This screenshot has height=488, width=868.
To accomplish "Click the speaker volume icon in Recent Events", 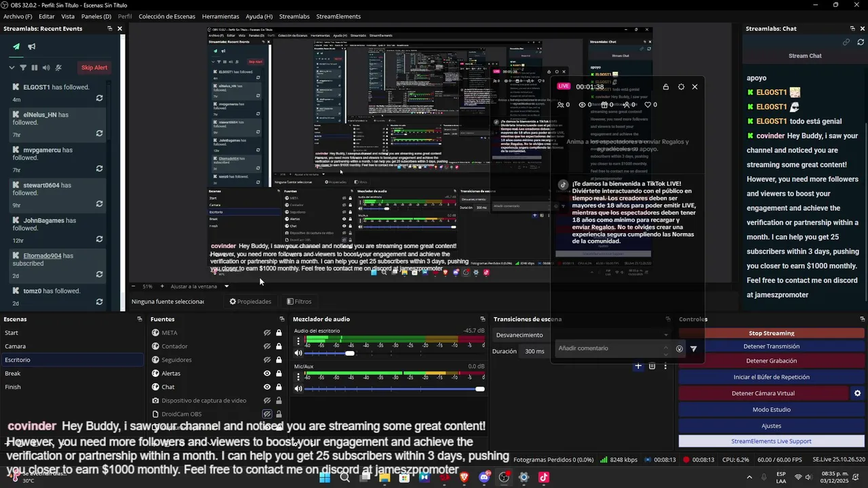I will (x=46, y=68).
